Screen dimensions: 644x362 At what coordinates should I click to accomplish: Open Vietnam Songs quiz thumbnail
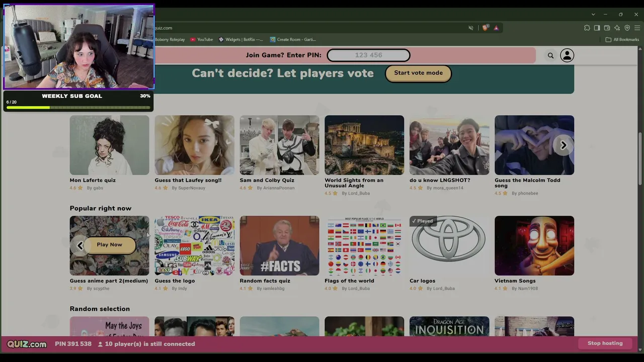[x=534, y=246]
